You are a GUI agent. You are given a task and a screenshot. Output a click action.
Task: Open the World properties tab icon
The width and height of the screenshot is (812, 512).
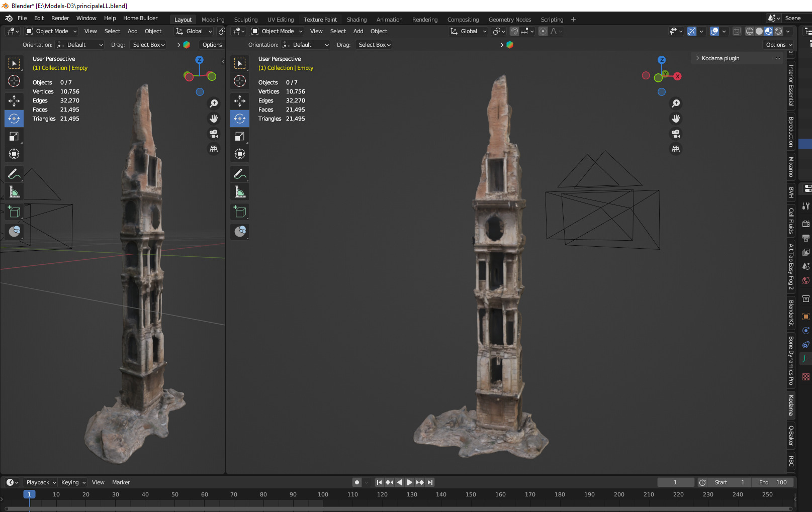pos(806,280)
